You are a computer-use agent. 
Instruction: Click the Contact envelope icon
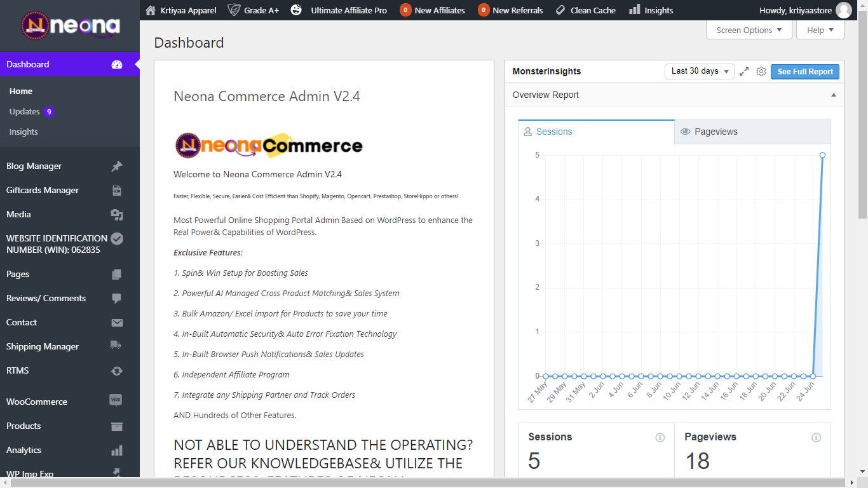point(117,322)
